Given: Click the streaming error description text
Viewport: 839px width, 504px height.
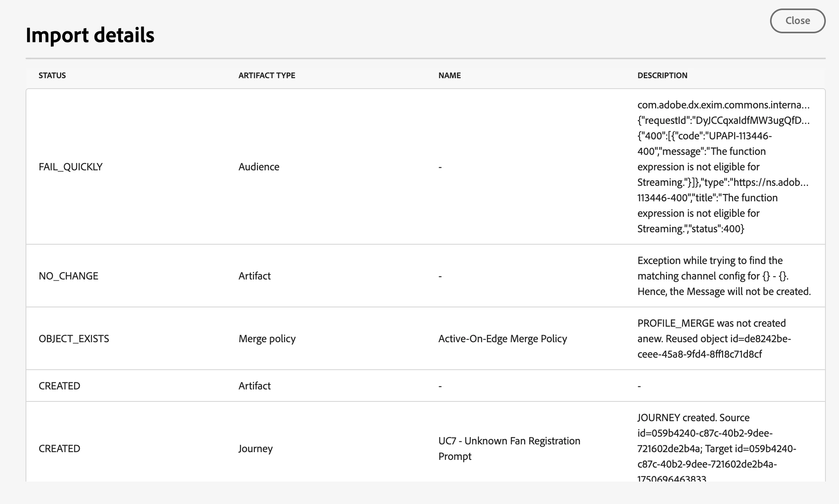Looking at the screenshot, I should [723, 167].
